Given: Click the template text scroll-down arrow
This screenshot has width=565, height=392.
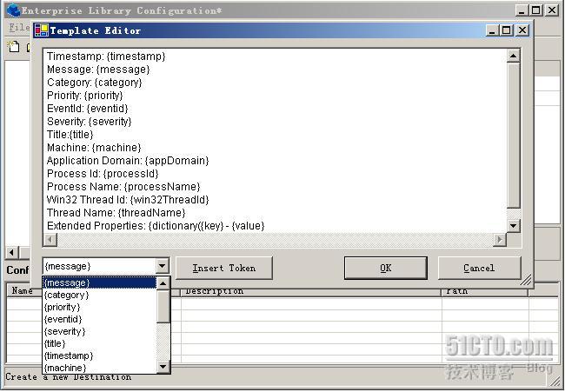Looking at the screenshot, I should click(513, 226).
